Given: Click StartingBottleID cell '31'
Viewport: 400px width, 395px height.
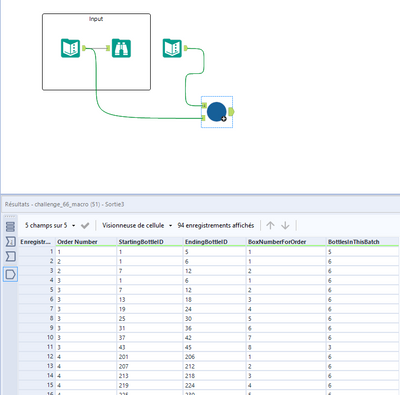Looking at the screenshot, I should click(x=150, y=328).
